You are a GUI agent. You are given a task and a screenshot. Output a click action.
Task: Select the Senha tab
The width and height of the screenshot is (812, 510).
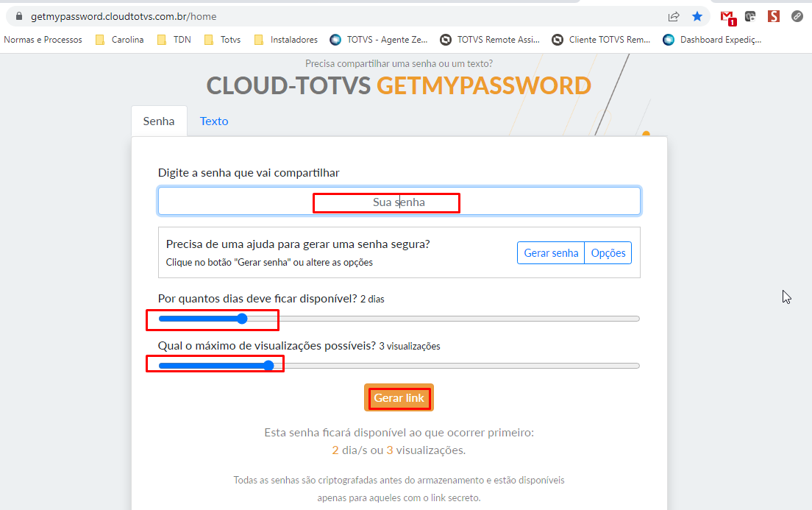[x=159, y=121]
